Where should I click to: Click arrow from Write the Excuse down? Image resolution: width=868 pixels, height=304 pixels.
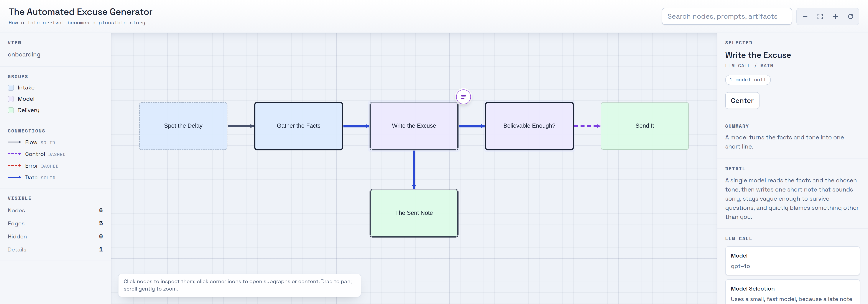[414, 170]
